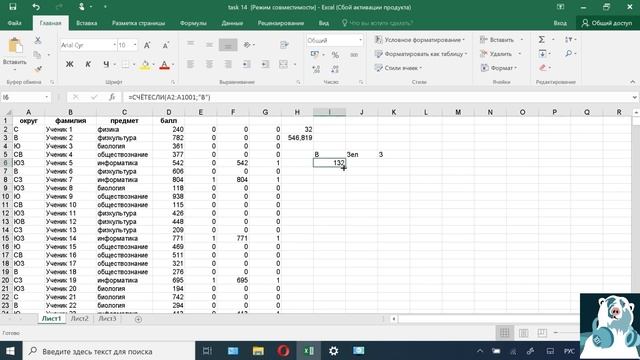Insert AutoSum with sigma icon
Screen dimensions: 640x360
(542, 40)
